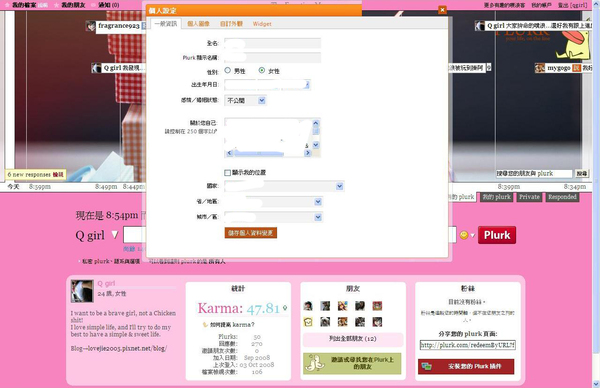Open the 個人圖像 tab

(x=198, y=24)
